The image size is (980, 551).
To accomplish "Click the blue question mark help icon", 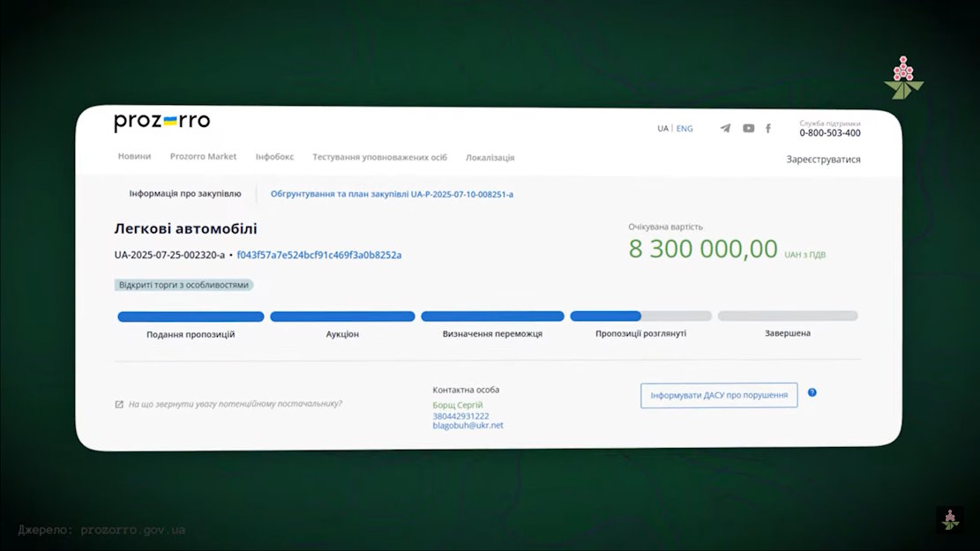I will pyautogui.click(x=812, y=392).
